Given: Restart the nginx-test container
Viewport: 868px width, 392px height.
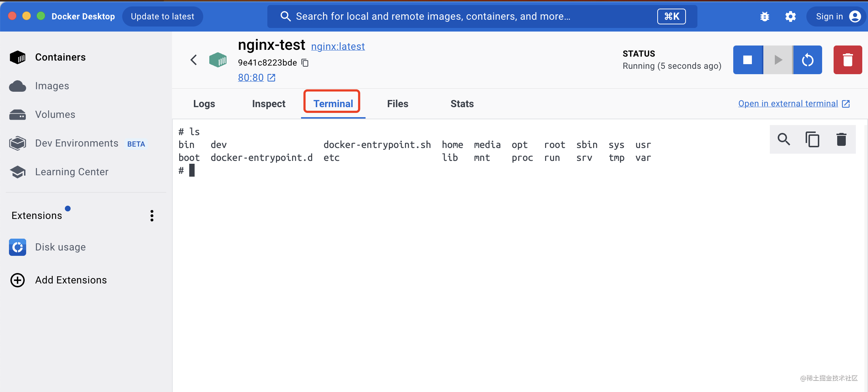Looking at the screenshot, I should pos(808,60).
